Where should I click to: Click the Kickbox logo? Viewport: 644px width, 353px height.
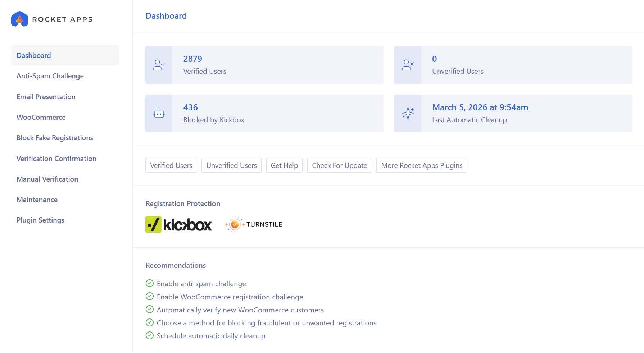tap(178, 225)
